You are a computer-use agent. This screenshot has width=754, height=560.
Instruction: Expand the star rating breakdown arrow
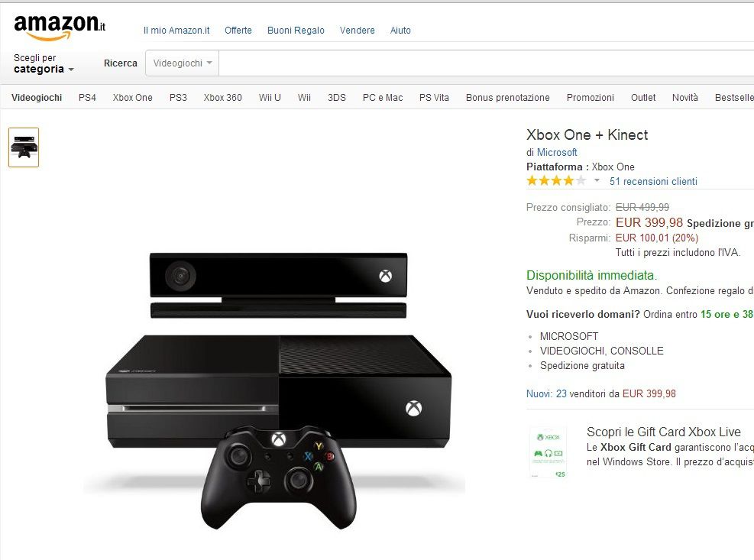(597, 181)
